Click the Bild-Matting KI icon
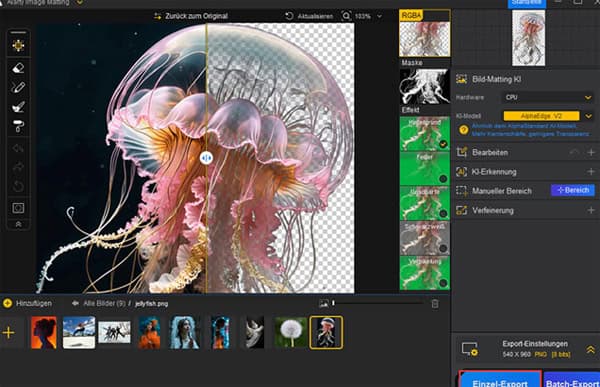This screenshot has height=387, width=600. pyautogui.click(x=462, y=79)
